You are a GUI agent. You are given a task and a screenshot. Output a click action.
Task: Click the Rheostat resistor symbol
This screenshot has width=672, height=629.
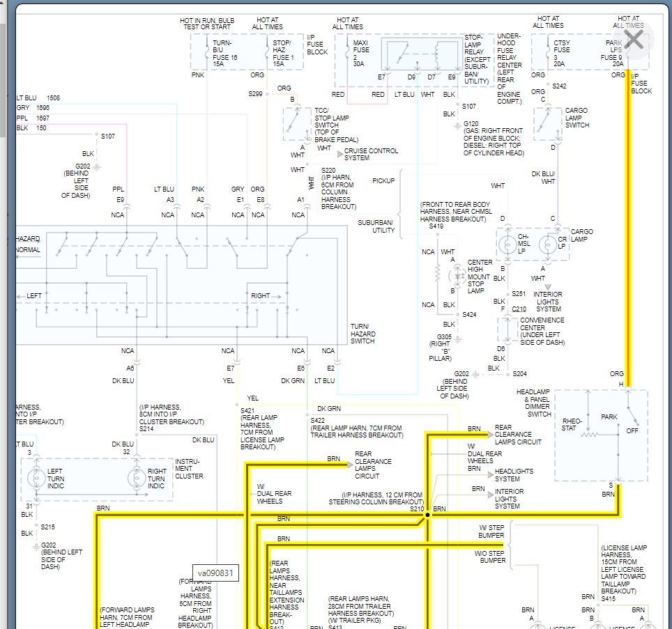589,435
